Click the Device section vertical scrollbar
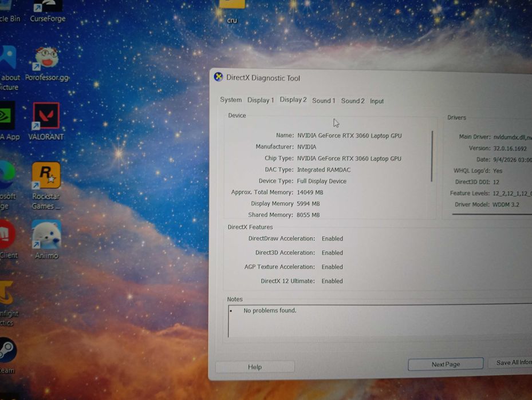532x400 pixels. click(x=432, y=156)
